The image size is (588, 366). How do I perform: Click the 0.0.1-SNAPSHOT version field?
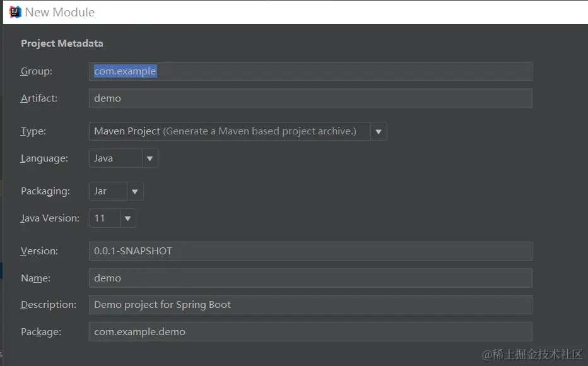click(x=310, y=251)
